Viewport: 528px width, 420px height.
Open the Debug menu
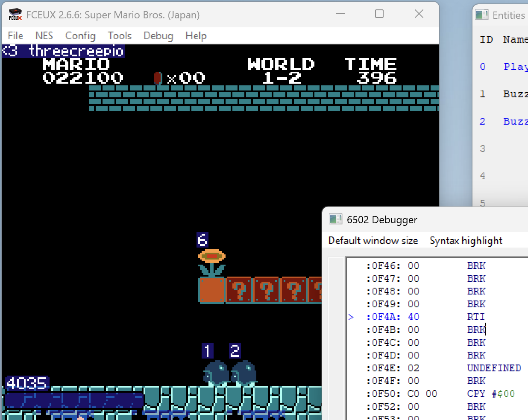click(158, 36)
